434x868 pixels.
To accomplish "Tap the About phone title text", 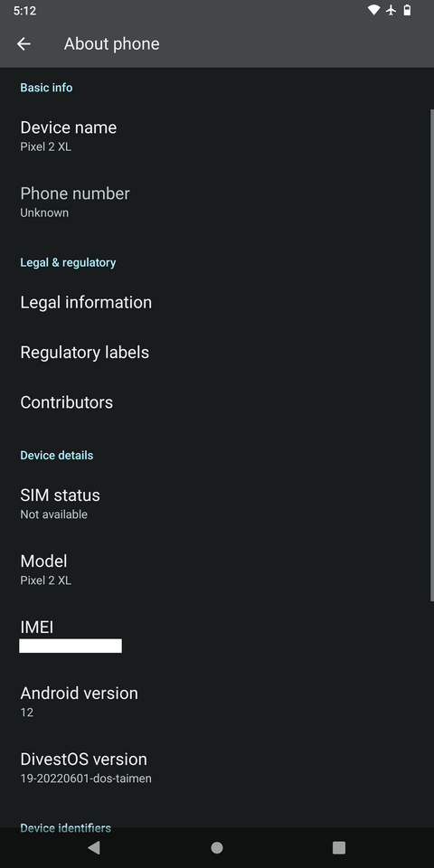I will click(x=112, y=43).
